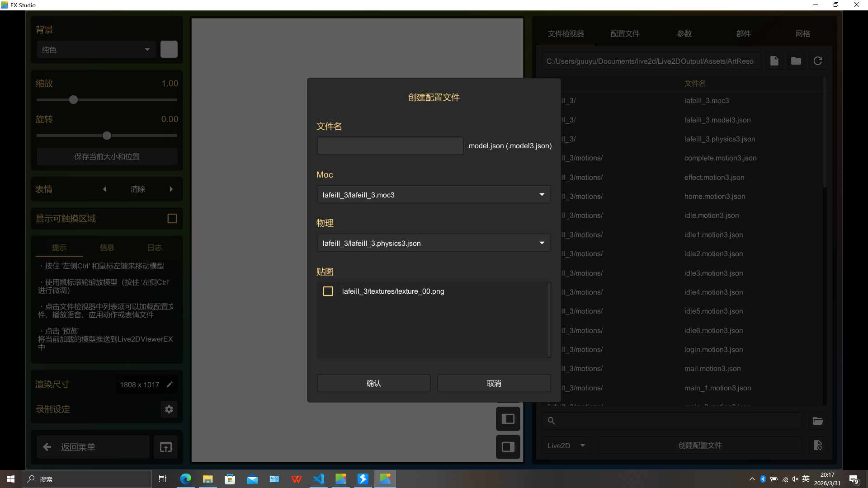The height and width of the screenshot is (488, 868).
Task: Open Visual Studio Code from the taskbar
Action: tap(319, 479)
